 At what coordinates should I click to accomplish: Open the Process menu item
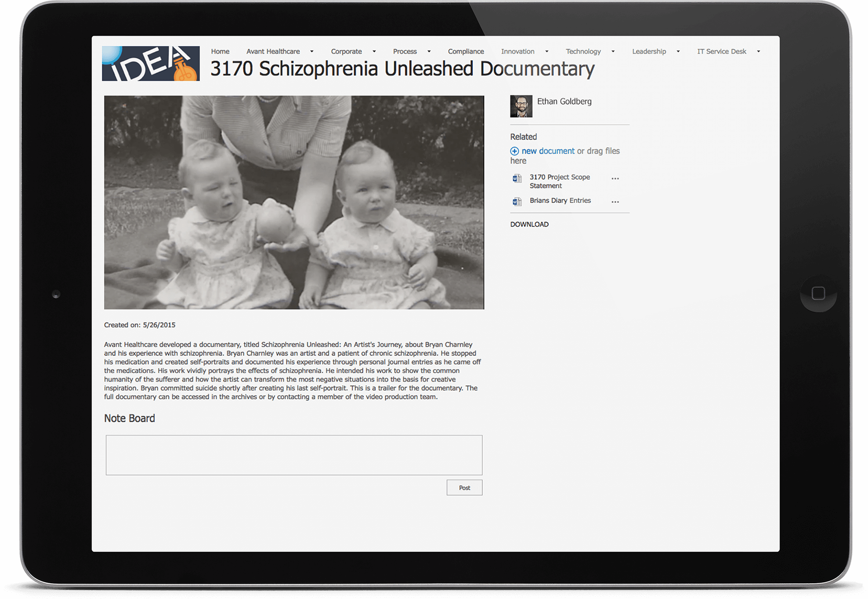(x=405, y=51)
